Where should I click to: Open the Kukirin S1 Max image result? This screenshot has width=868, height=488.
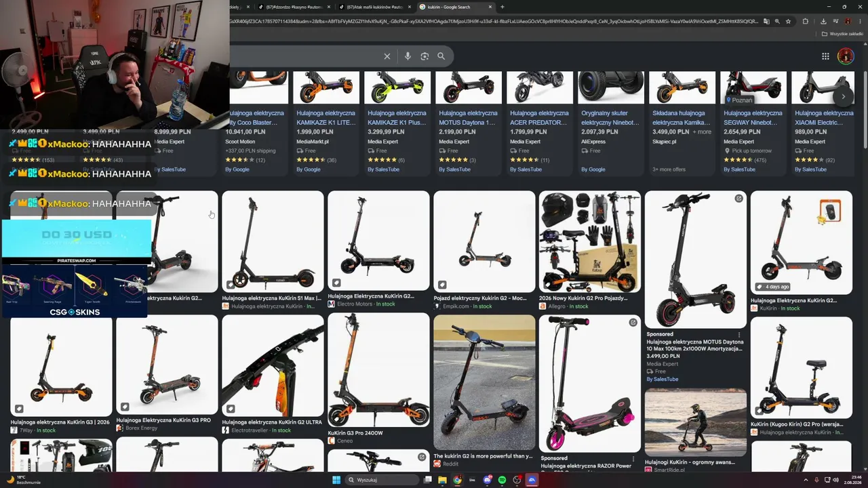tap(273, 241)
